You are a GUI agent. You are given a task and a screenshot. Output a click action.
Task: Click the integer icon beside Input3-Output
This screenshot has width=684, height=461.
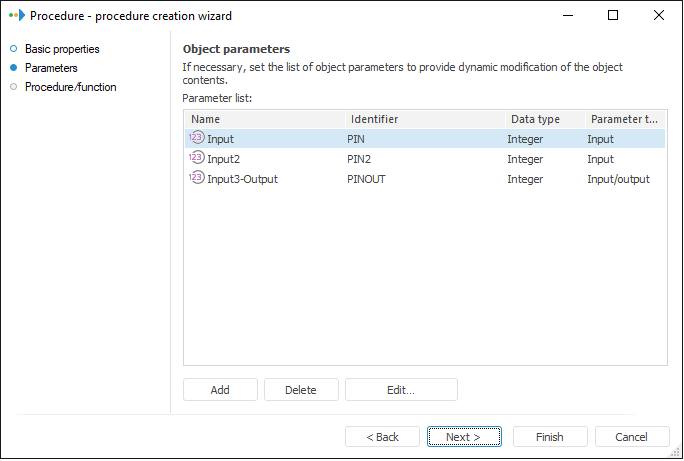(x=196, y=179)
